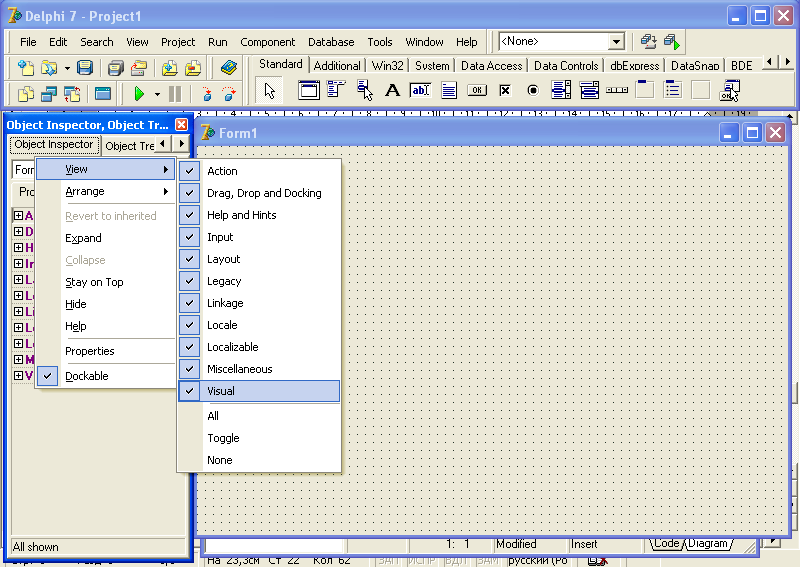Select the Button component (OK icon)

(477, 90)
